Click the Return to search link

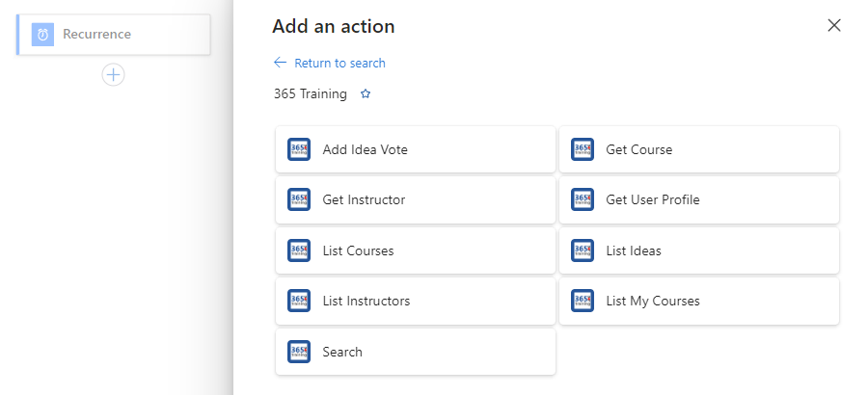tap(339, 63)
